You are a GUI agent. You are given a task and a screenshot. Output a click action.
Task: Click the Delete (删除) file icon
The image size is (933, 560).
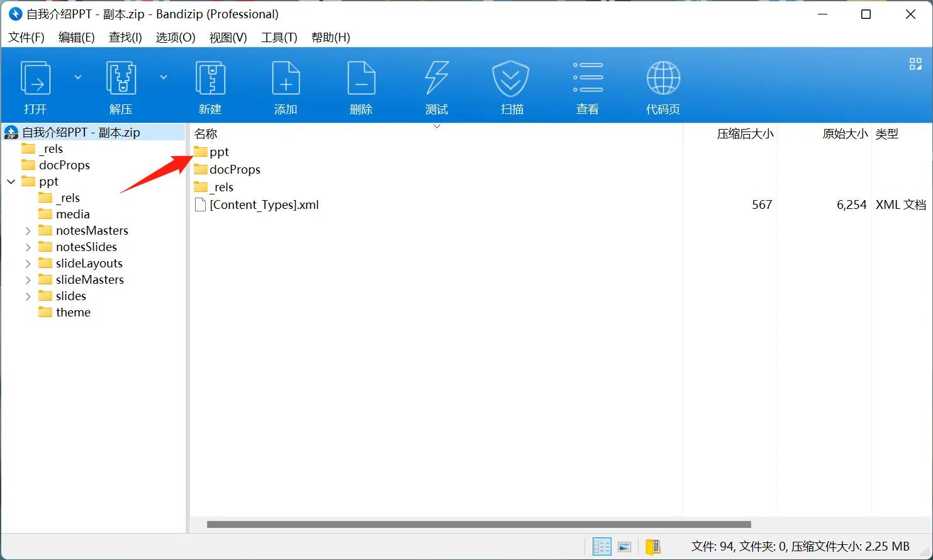pos(361,79)
